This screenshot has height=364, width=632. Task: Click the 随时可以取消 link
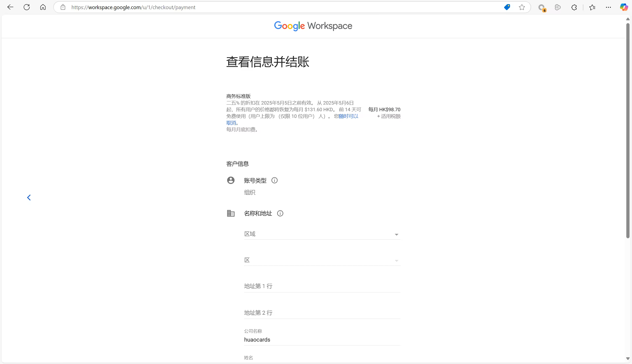coord(348,116)
